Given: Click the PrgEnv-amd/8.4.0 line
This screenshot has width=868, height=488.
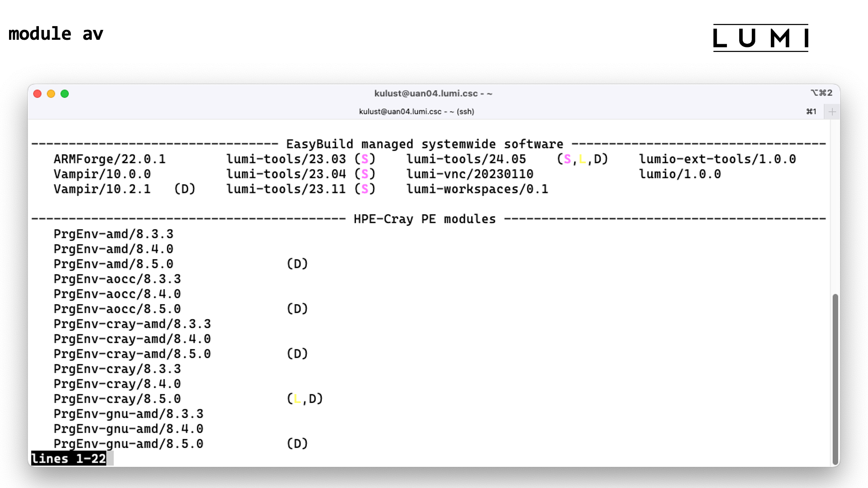Looking at the screenshot, I should (113, 249).
